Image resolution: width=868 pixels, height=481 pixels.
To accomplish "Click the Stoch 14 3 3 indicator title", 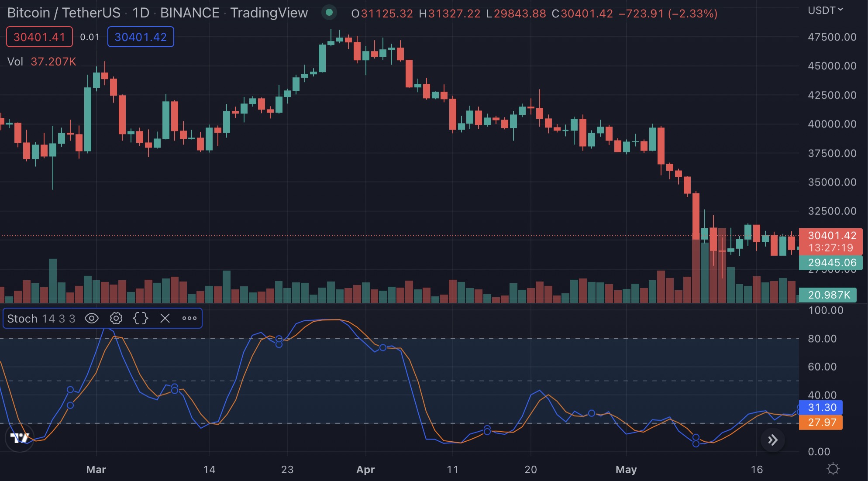I will (41, 319).
